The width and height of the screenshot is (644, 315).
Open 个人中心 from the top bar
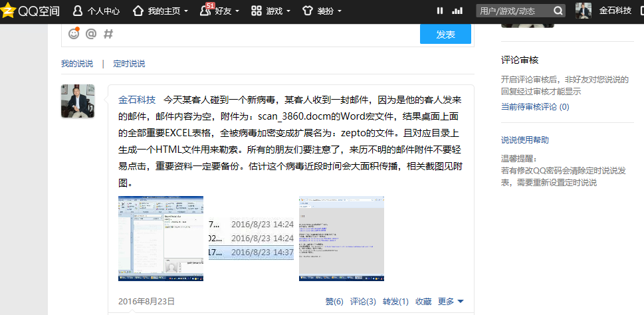pos(96,11)
